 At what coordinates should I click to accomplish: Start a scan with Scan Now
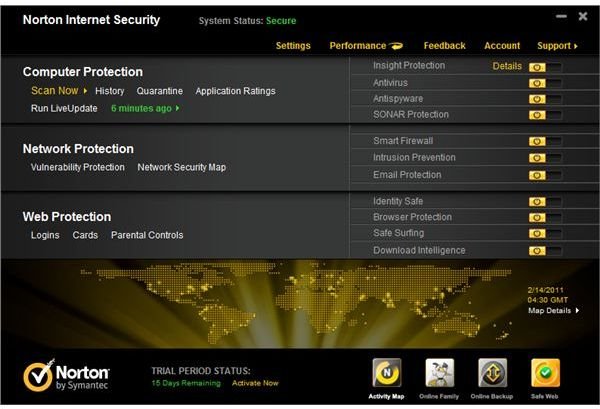(55, 91)
